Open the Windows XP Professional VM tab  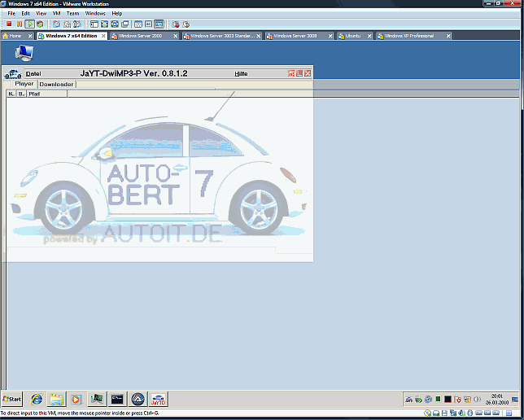[x=408, y=36]
